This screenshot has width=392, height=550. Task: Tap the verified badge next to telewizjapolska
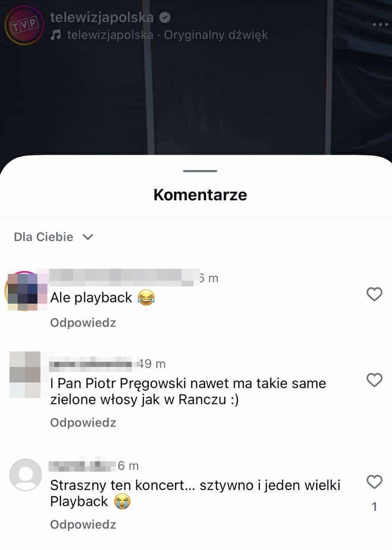tap(165, 18)
